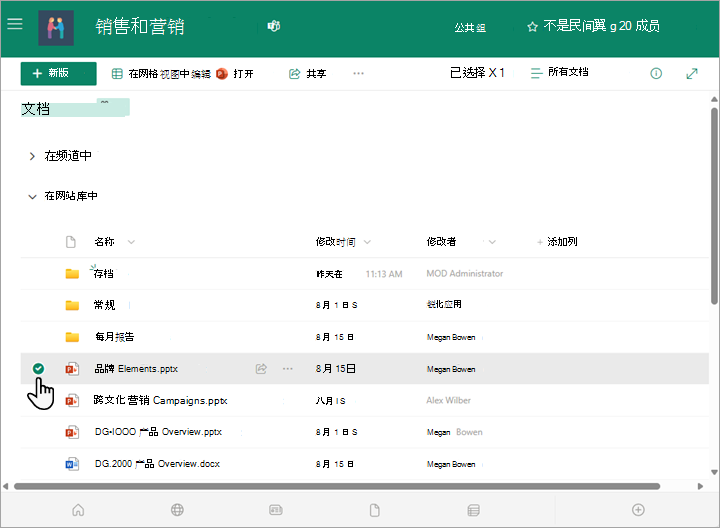Open the hamburger navigation menu

click(x=15, y=24)
